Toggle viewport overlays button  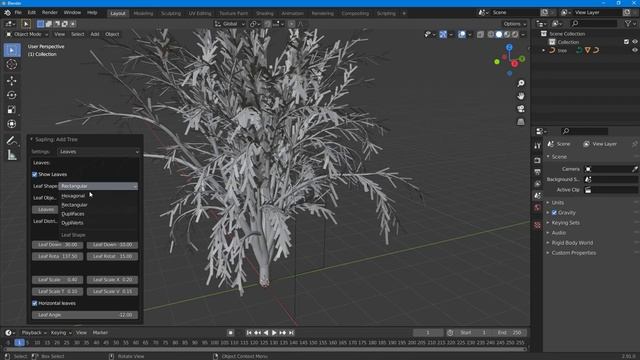(x=462, y=35)
